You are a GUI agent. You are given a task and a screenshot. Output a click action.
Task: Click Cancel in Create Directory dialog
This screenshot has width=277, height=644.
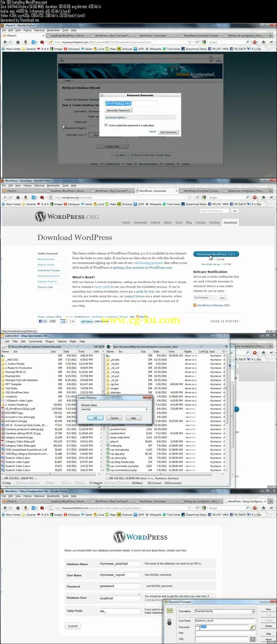click(114, 418)
